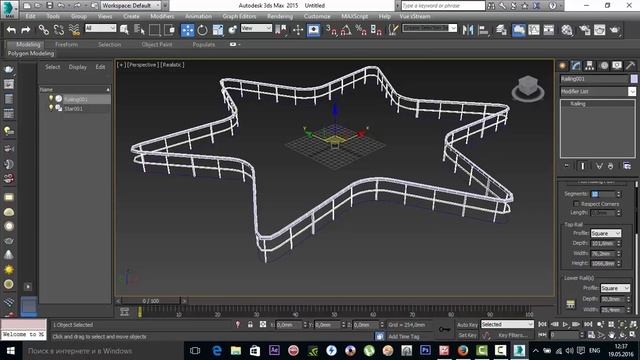Click the Configure Modifier Sets icon

[x=627, y=166]
